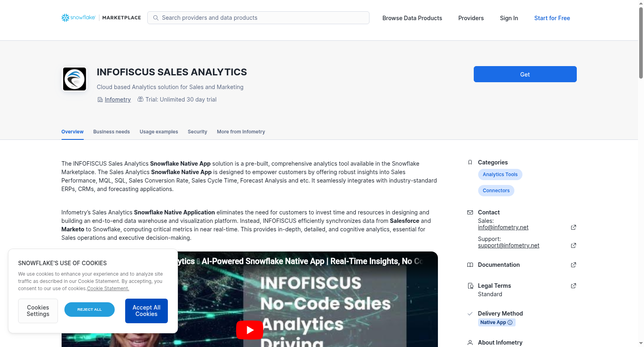Click the scrollbar down arrow
Viewport: 644px width, 347px height.
641,343
